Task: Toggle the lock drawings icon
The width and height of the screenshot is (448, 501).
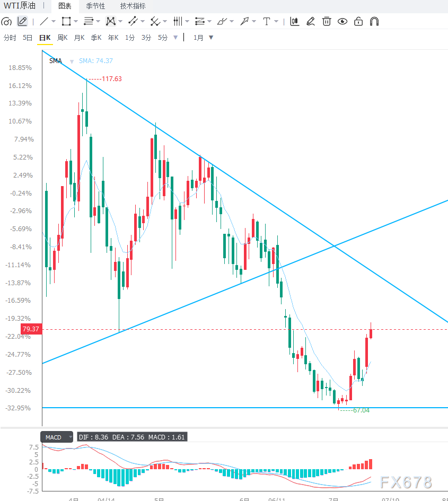Action: pos(358,21)
